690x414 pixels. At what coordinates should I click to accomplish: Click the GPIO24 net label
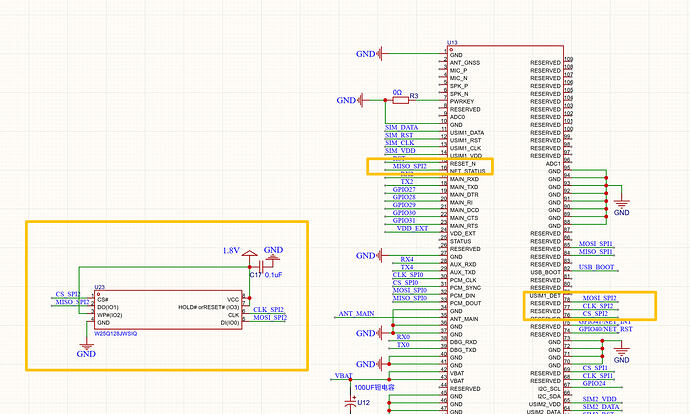click(x=594, y=383)
